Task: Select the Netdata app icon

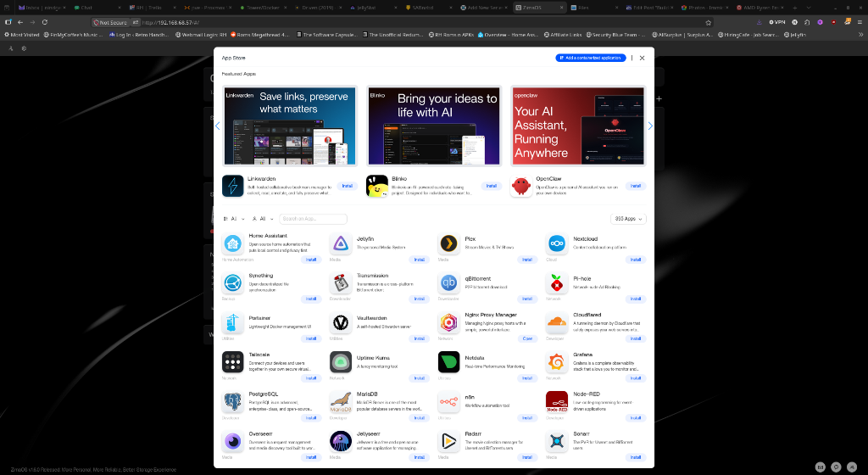Action: pyautogui.click(x=448, y=363)
